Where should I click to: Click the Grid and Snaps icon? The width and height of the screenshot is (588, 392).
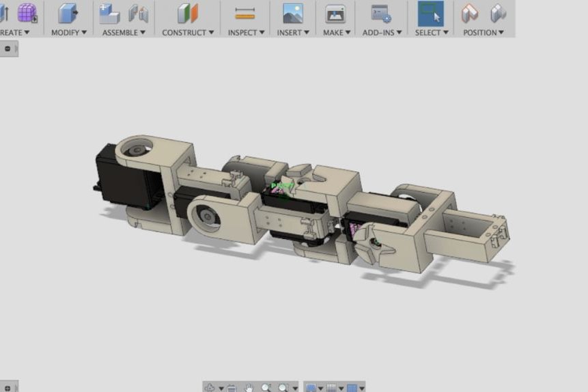pos(331,388)
